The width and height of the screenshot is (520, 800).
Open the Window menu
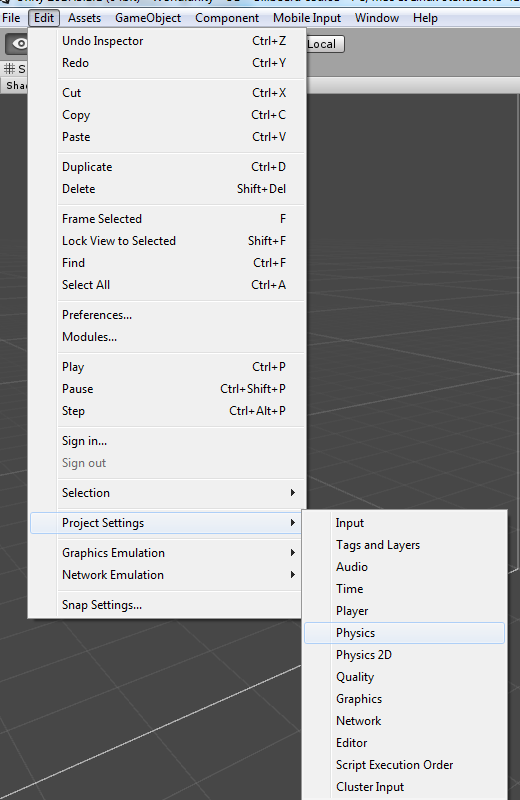377,18
